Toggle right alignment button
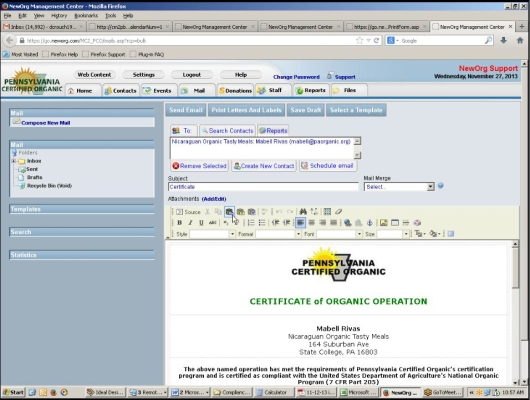This screenshot has width=530, height=400. (322, 223)
